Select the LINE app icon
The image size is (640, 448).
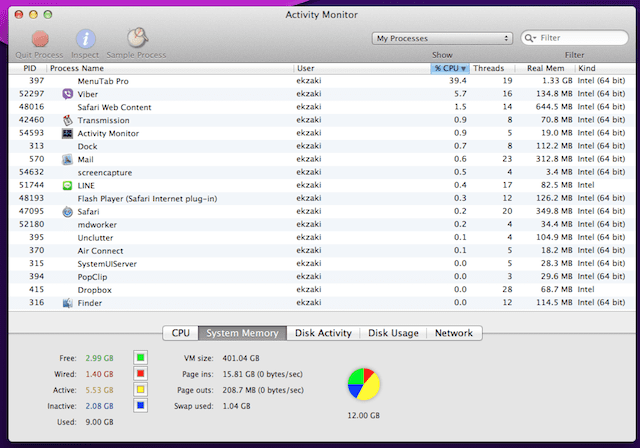click(x=67, y=185)
